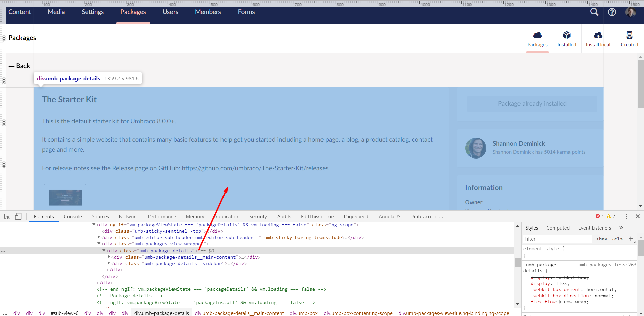The height and width of the screenshot is (316, 644).
Task: Toggle element state with :hov control
Action: (602, 239)
